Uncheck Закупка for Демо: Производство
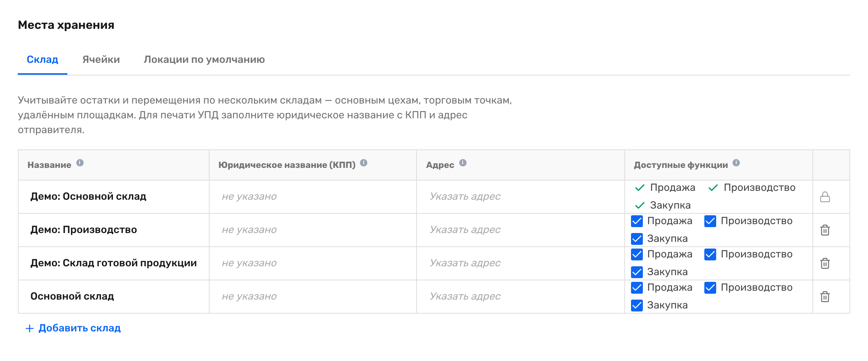Screen dimensions: 868x361 point(637,239)
